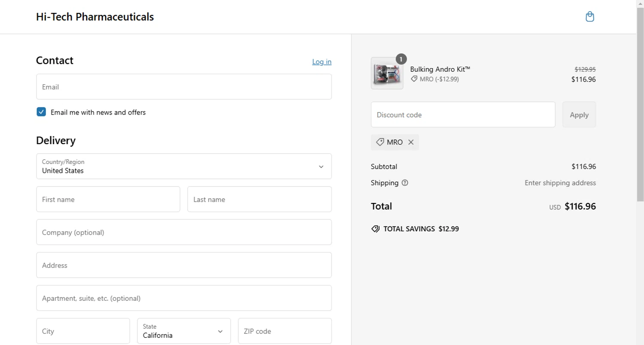Click the discount tag icon beside MRO chip
644x345 pixels.
tap(380, 142)
